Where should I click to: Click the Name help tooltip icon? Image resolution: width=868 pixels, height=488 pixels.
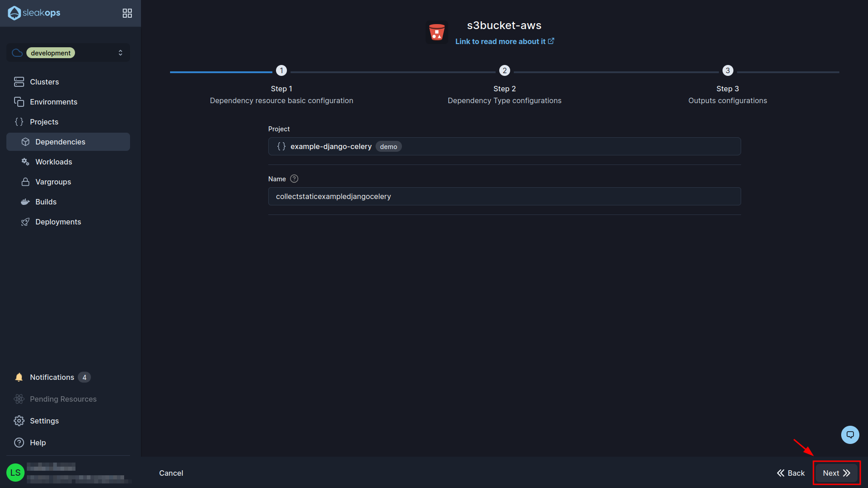(x=294, y=179)
